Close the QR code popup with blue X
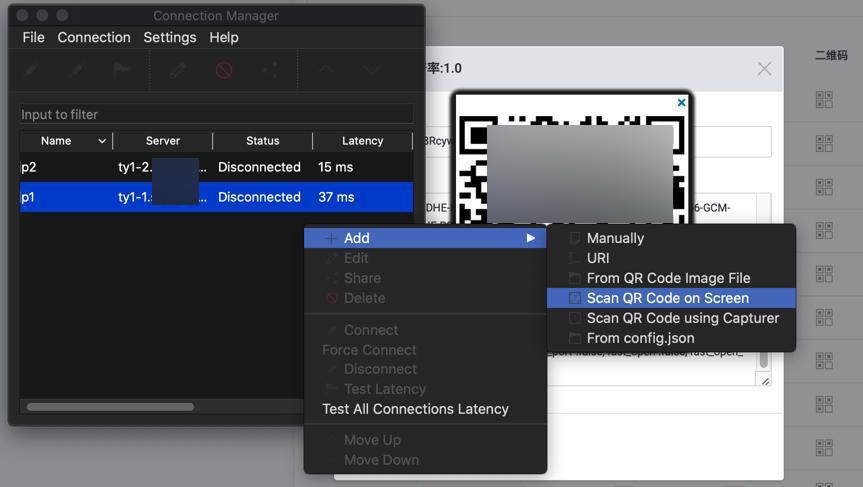This screenshot has height=487, width=863. coord(681,102)
